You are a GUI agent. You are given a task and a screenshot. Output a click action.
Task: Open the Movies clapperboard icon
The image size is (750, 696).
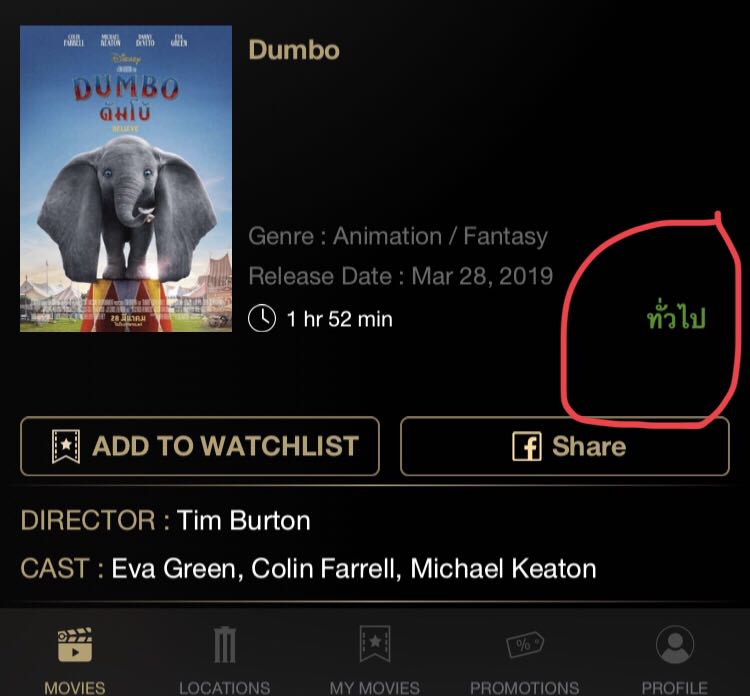[75, 644]
